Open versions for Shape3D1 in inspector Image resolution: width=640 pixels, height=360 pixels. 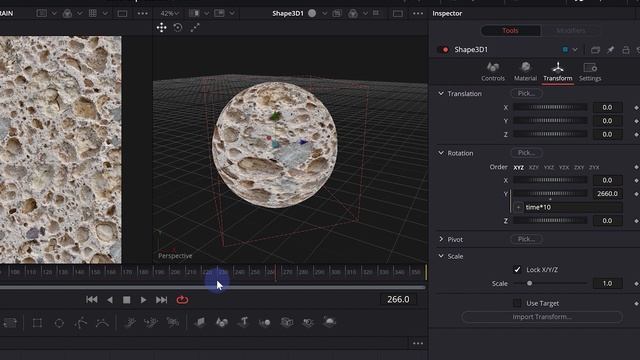[x=595, y=50]
